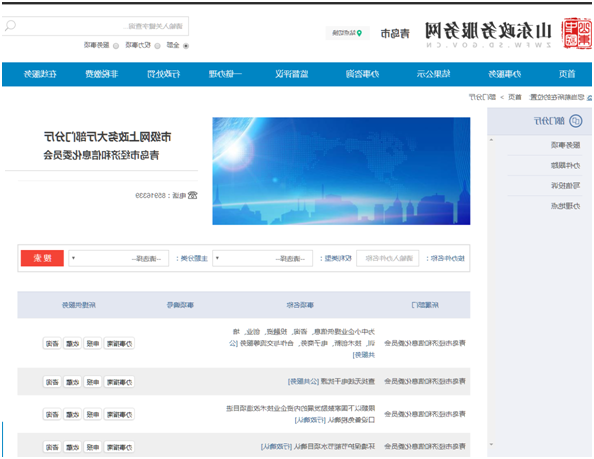Click 办事指南 for 环境保护节能节水项目确认 row
Viewport: 594px width, 459px height.
(119, 447)
